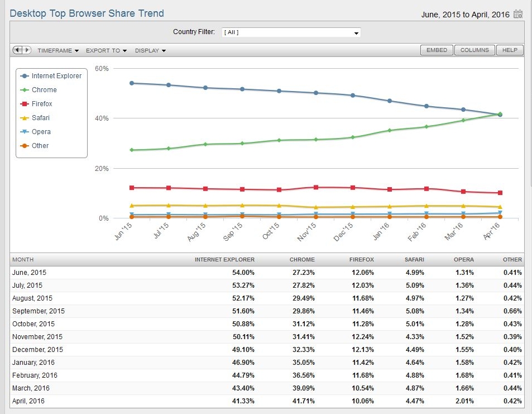This screenshot has height=414, width=532.
Task: Click the COLUMNS button
Action: coord(475,50)
